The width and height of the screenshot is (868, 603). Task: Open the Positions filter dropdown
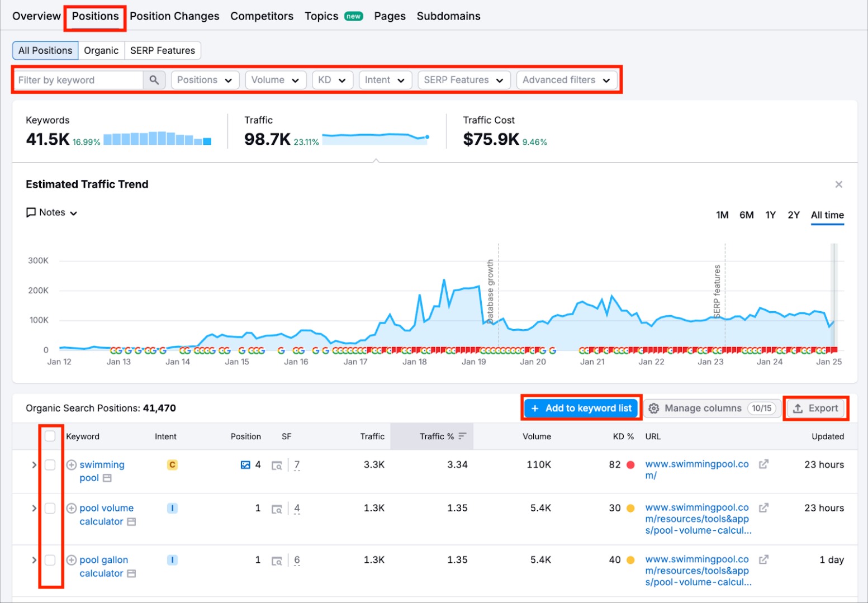(x=205, y=80)
